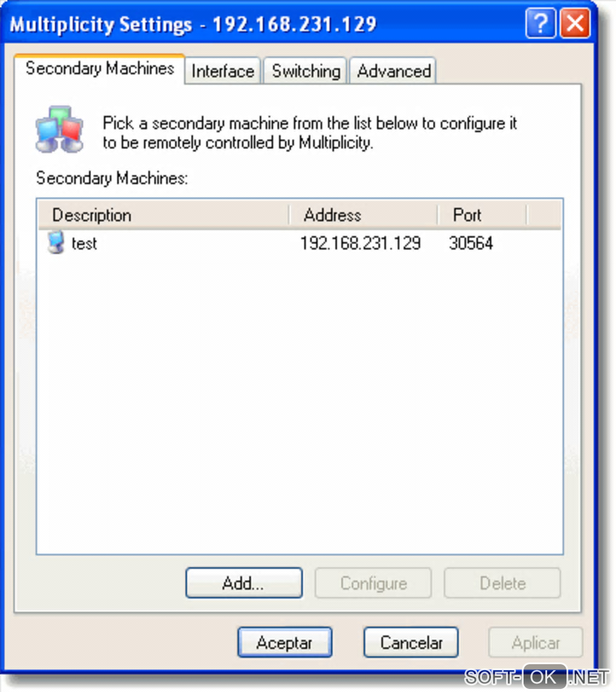Click the Delete button
This screenshot has height=692, width=616.
coord(502,583)
